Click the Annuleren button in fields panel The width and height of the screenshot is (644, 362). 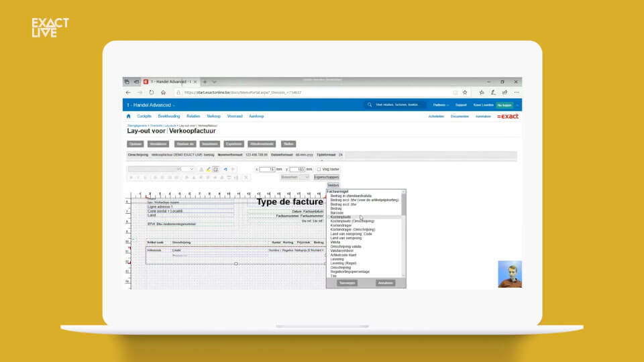tap(385, 283)
